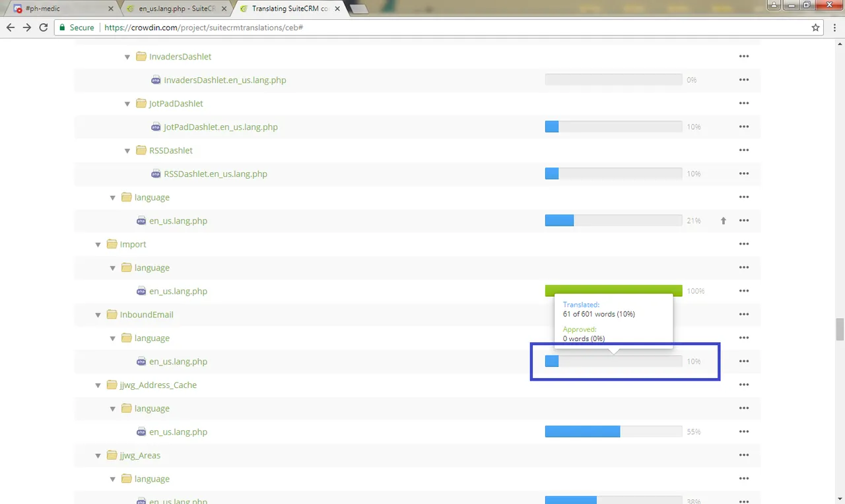Click the vertical scrollbar thumb
The width and height of the screenshot is (845, 504).
(840, 328)
